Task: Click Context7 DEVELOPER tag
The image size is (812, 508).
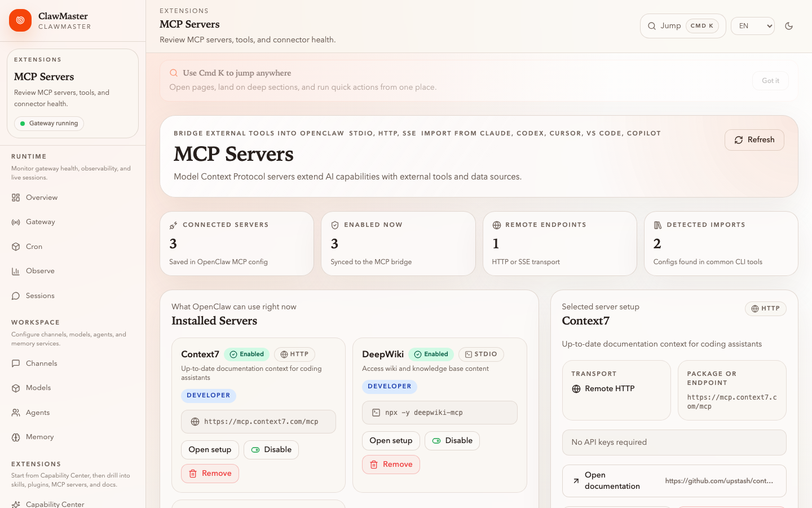Action: 209,396
